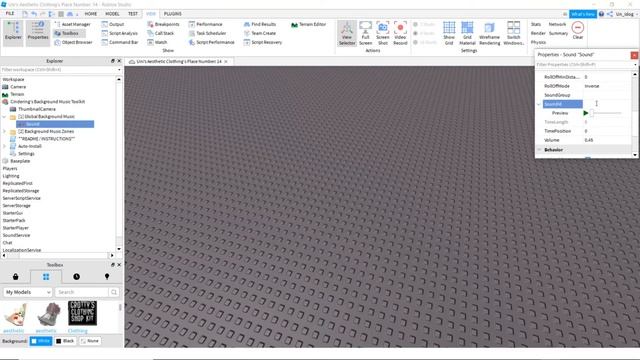Show Summary stats
Image resolution: width=640 pixels, height=360 pixels.
click(x=558, y=33)
